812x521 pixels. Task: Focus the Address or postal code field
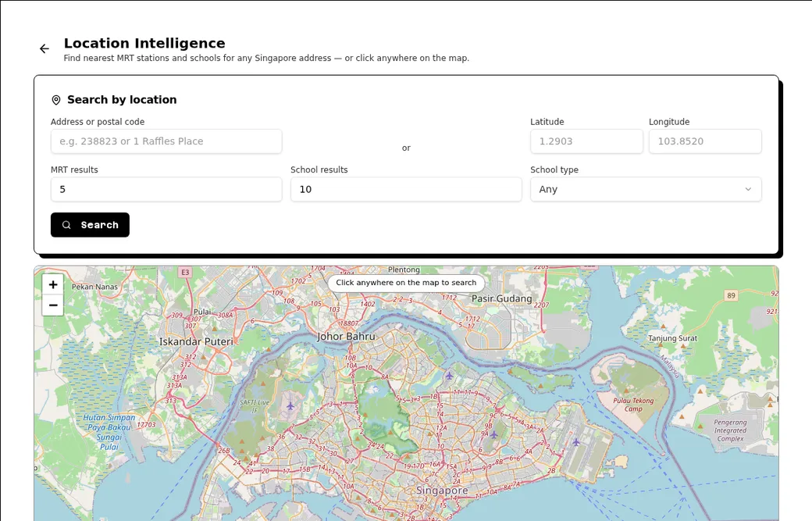point(166,141)
